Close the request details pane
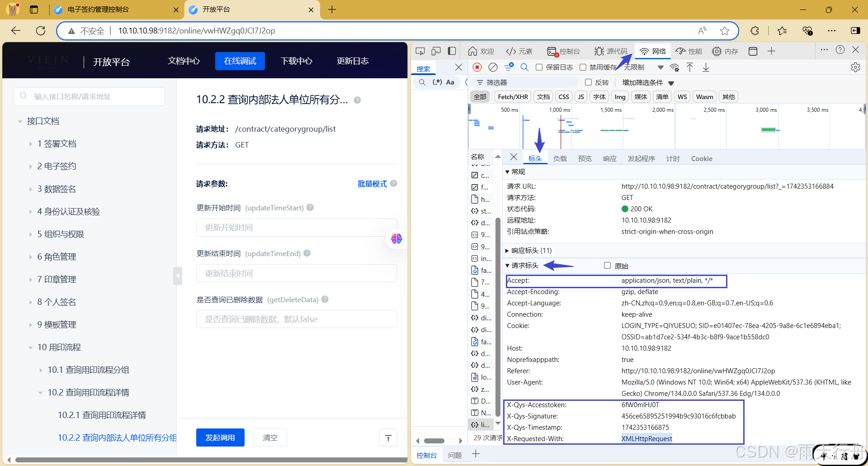Viewport: 868px width, 466px height. pyautogui.click(x=514, y=157)
